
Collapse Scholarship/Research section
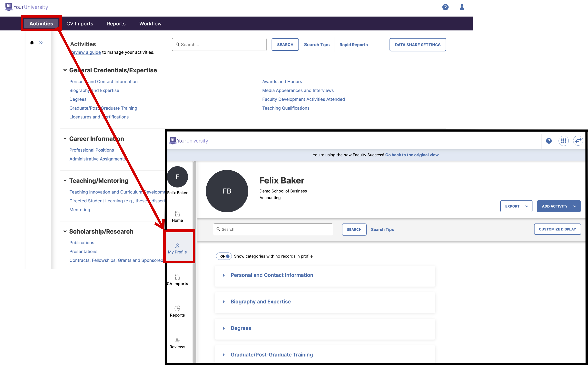tap(65, 231)
